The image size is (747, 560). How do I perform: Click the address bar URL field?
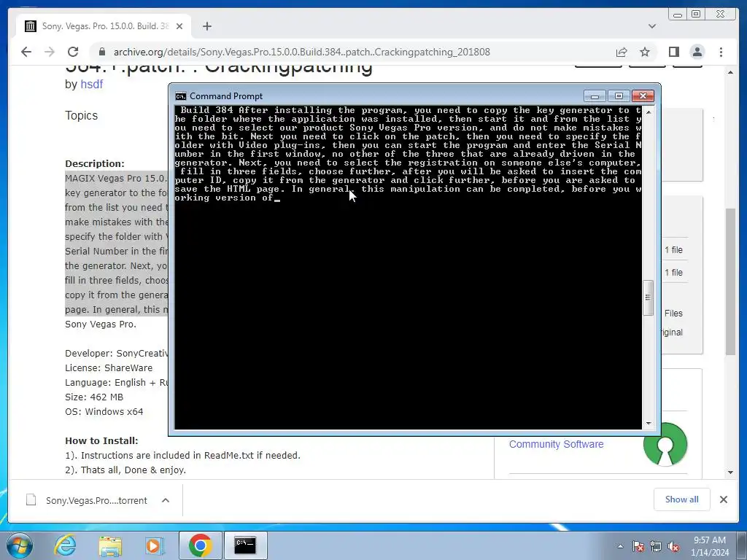click(x=352, y=52)
